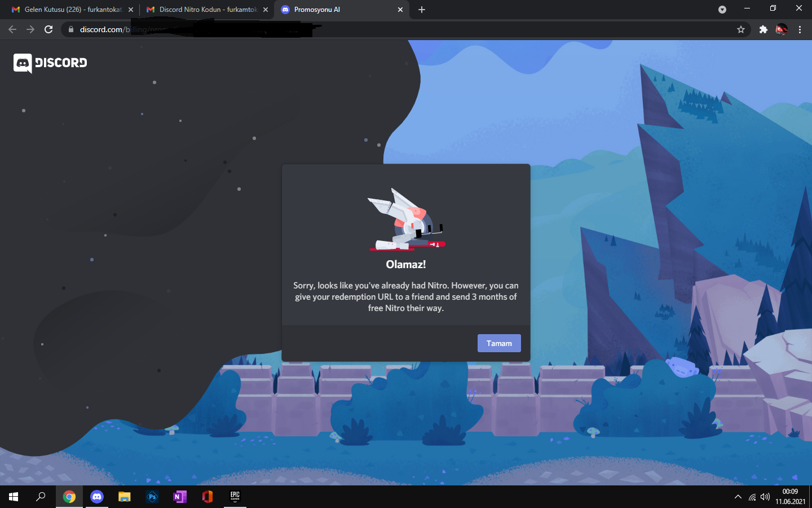Open the Chrome extensions puzzle menu
This screenshot has height=508, width=812.
coord(763,29)
